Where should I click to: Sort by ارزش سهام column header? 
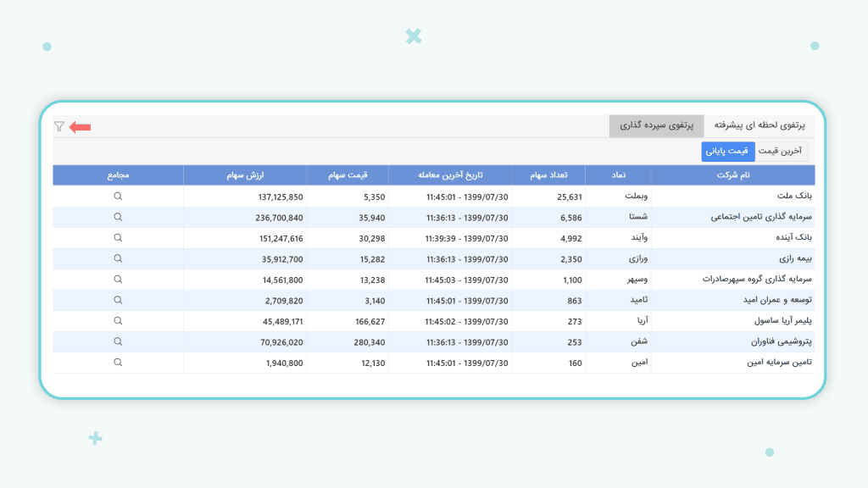[245, 175]
